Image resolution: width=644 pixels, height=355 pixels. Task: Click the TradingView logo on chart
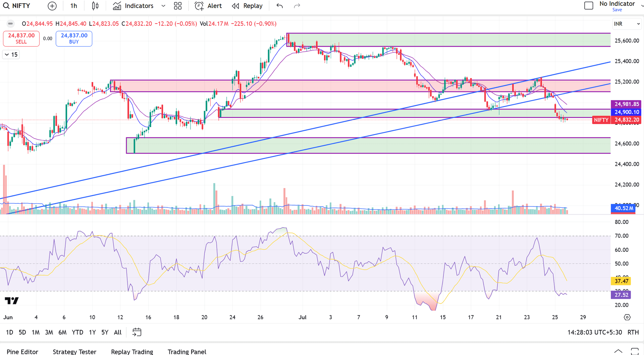(x=12, y=301)
